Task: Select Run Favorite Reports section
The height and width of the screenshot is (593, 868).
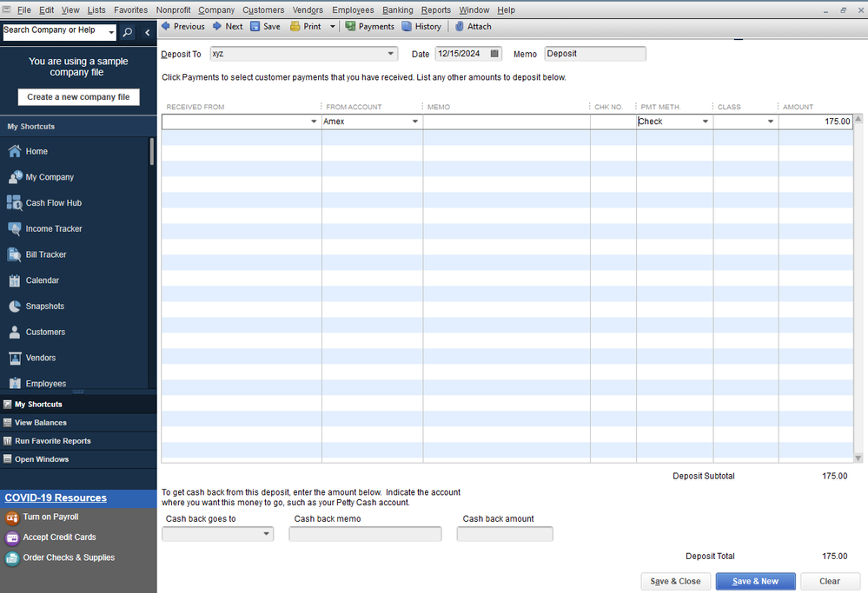Action: pos(78,441)
